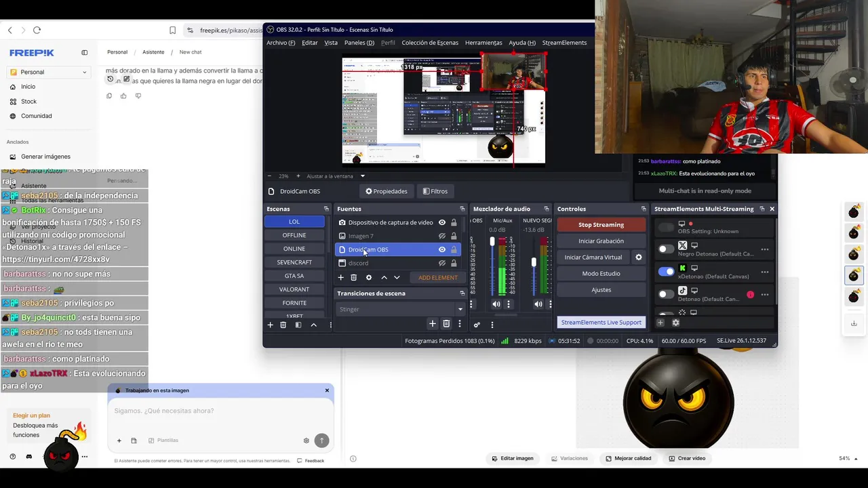Open Herramientas menu in OBS
The image size is (868, 488).
click(484, 43)
